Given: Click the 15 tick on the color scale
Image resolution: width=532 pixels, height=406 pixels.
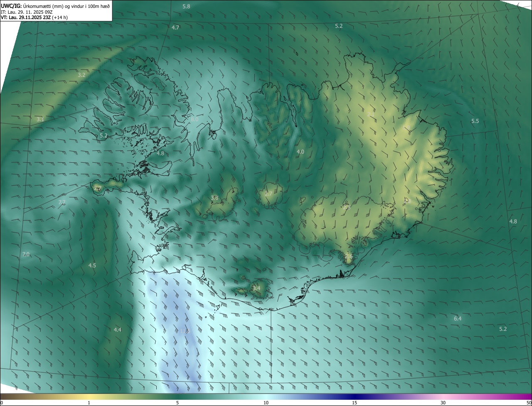Looking at the screenshot, I should (x=355, y=403).
